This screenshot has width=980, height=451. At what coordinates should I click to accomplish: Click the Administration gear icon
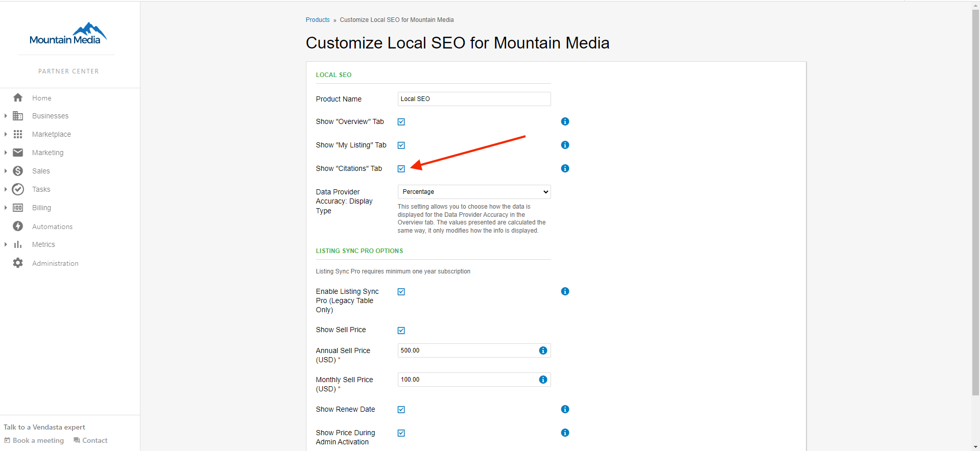[18, 263]
